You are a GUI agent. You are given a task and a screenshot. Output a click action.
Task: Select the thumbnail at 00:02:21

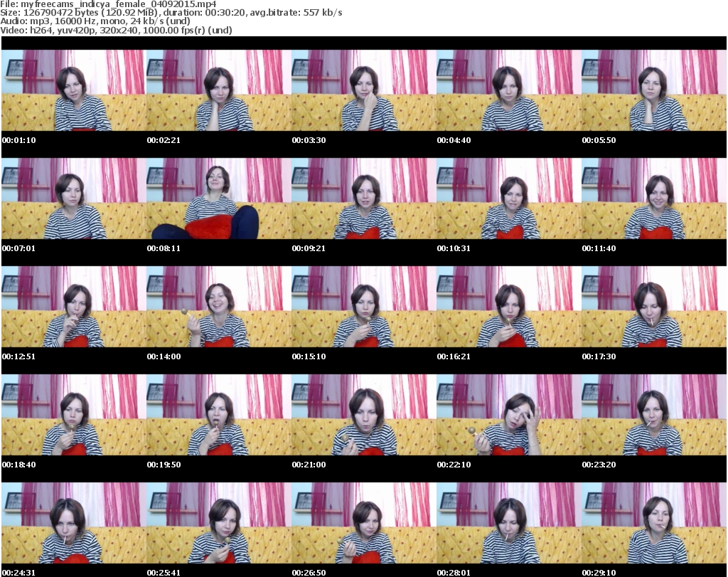[219, 90]
